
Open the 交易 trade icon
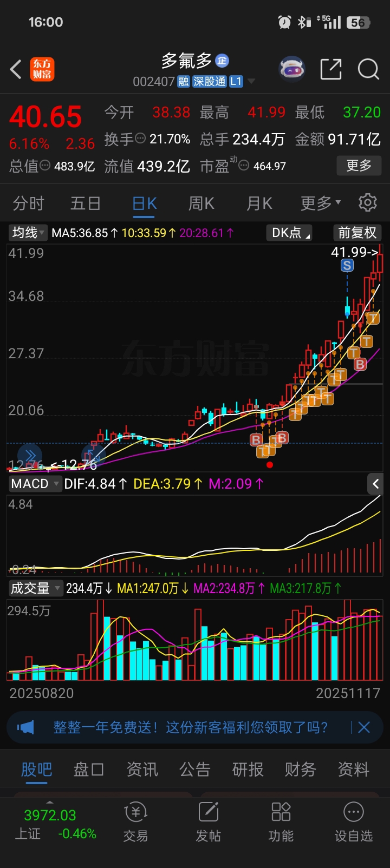(x=135, y=823)
